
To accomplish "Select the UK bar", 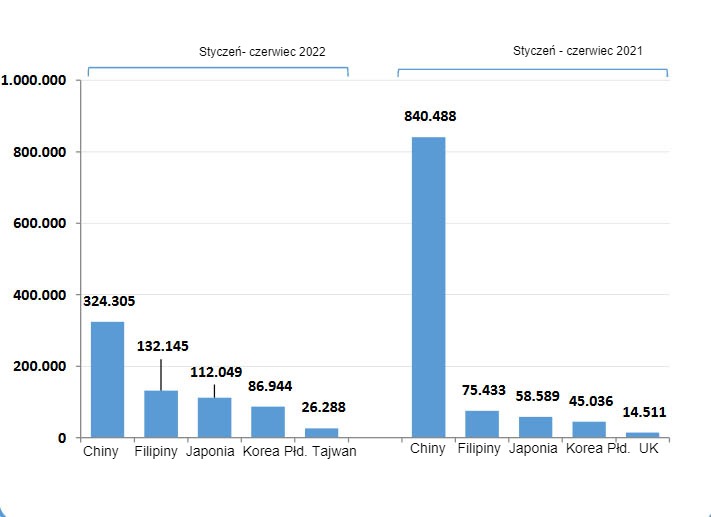I will click(x=642, y=434).
